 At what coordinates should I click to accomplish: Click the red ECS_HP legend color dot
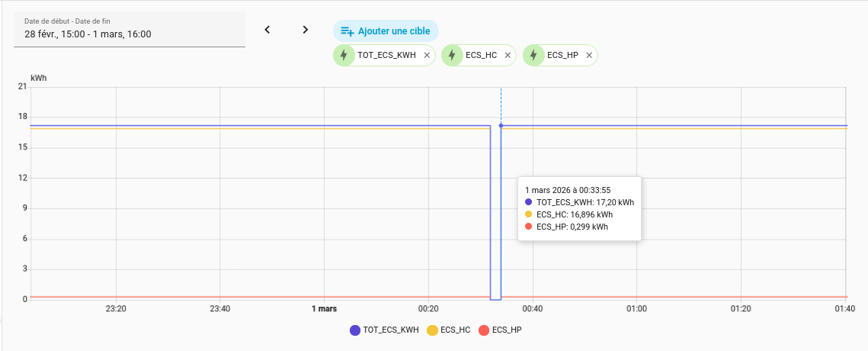coord(483,330)
